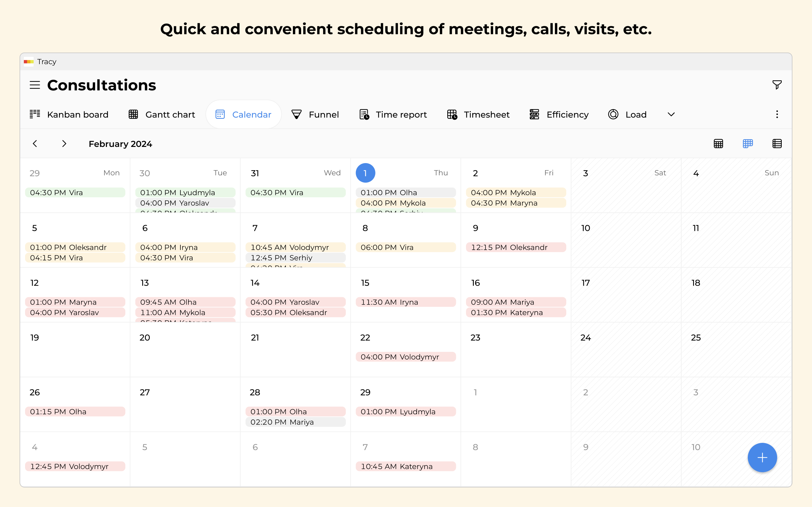The height and width of the screenshot is (507, 812).
Task: Switch to month grid calendar view icon
Action: point(718,144)
